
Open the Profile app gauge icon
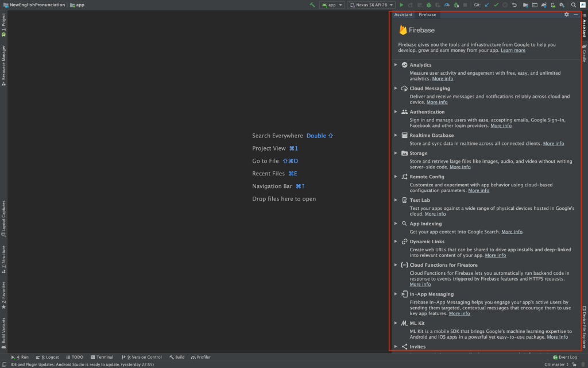pos(447,5)
